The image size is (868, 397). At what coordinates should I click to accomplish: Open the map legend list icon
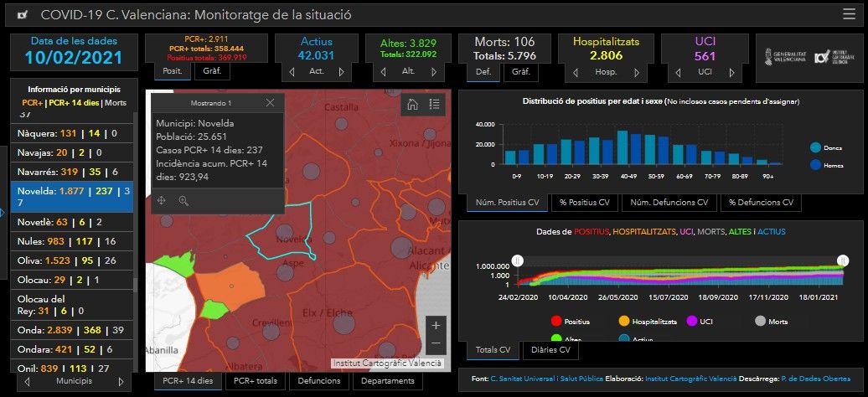[x=434, y=105]
